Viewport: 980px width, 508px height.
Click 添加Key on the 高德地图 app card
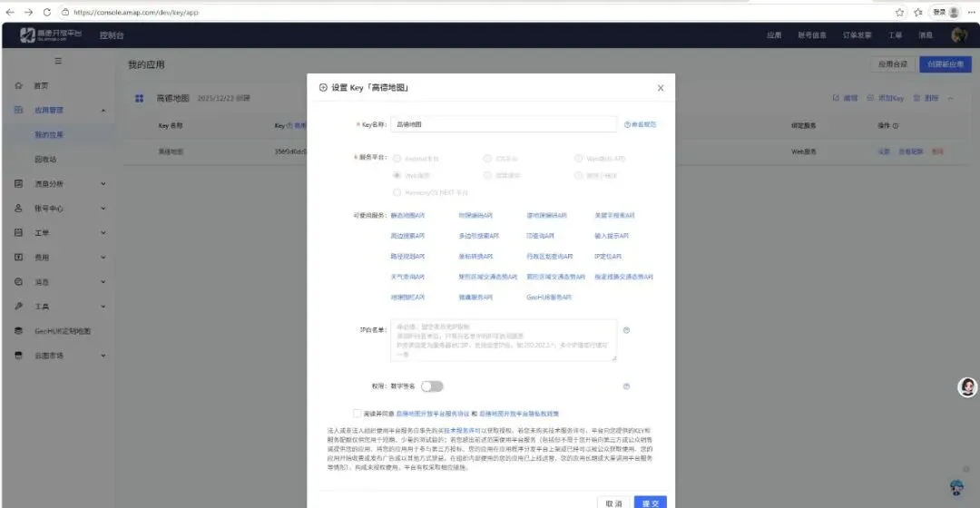(x=886, y=98)
